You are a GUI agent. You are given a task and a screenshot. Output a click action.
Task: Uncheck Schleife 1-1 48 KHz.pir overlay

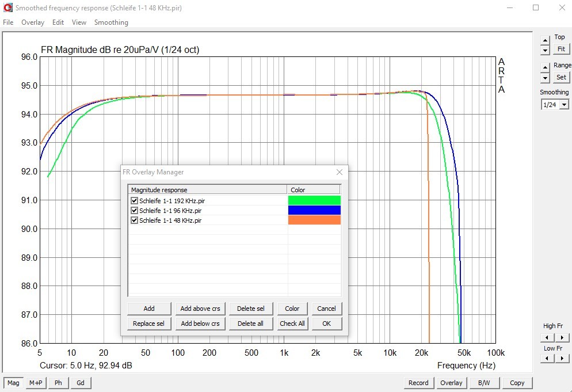[134, 220]
